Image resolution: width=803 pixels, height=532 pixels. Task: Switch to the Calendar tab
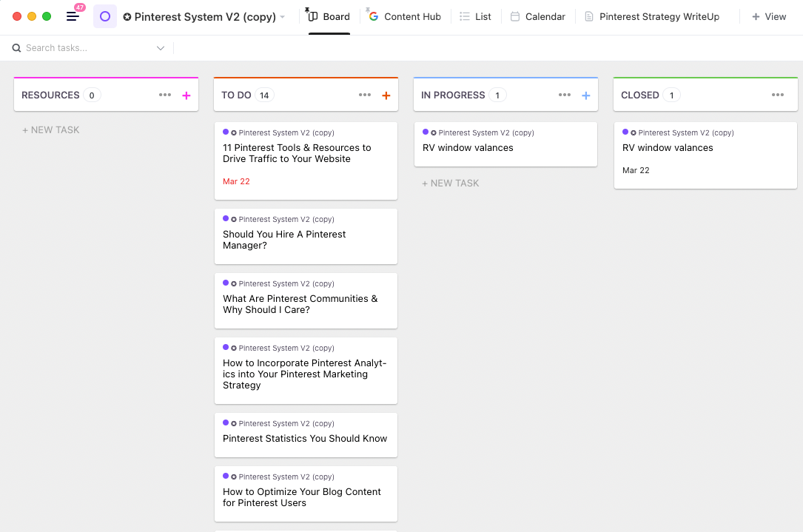point(538,17)
